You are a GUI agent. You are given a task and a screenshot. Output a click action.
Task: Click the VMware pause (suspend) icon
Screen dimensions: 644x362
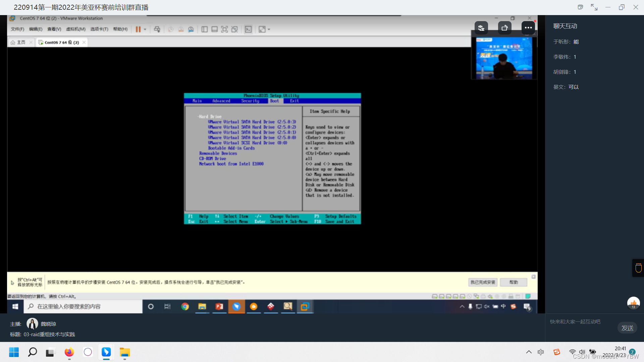coord(138,29)
